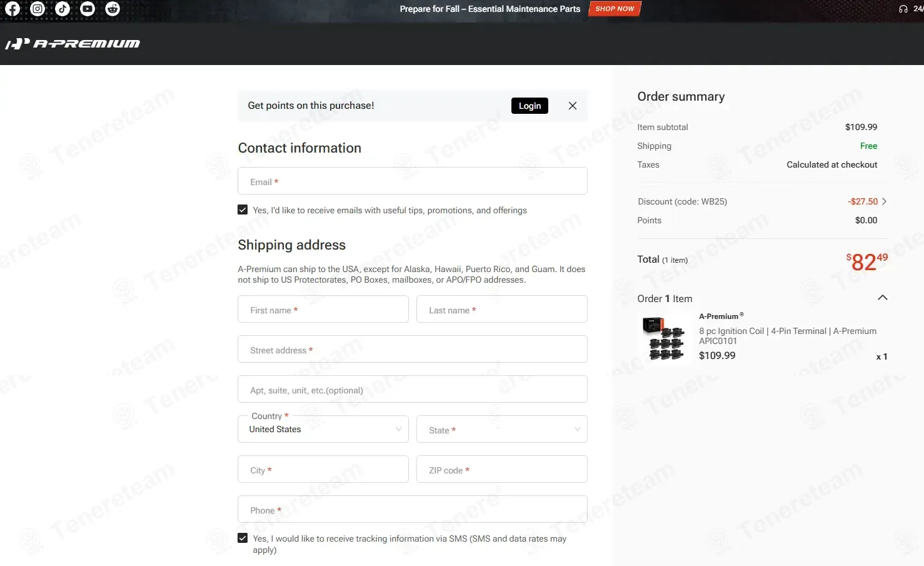The height and width of the screenshot is (566, 924).
Task: Click the Get points on this purchase text
Action: (x=311, y=106)
